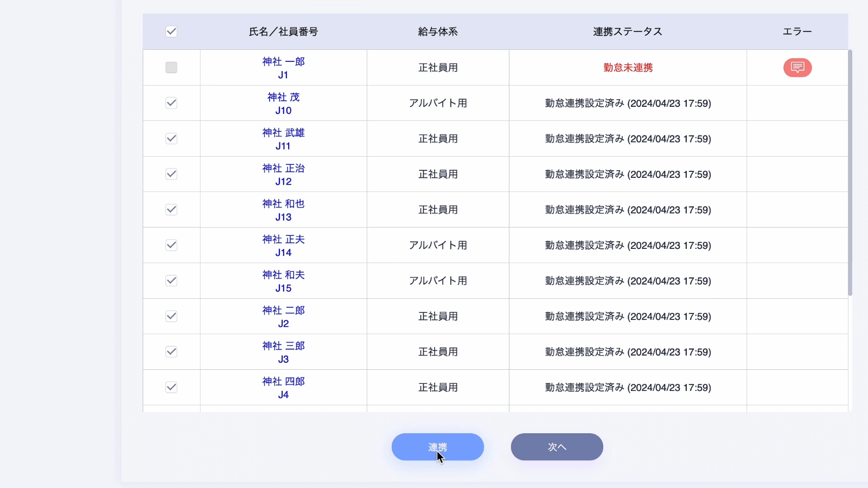Toggle the checkbox for 神社 三郎 J3

click(x=171, y=352)
